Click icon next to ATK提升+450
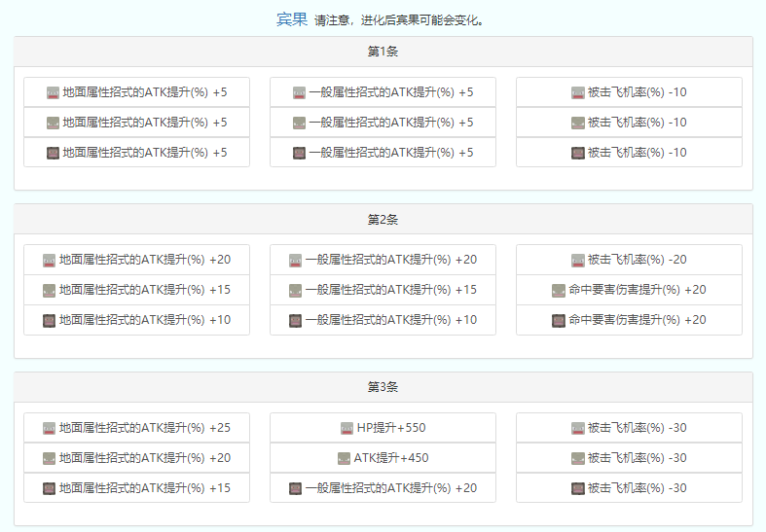Image resolution: width=766 pixels, height=532 pixels. (345, 458)
